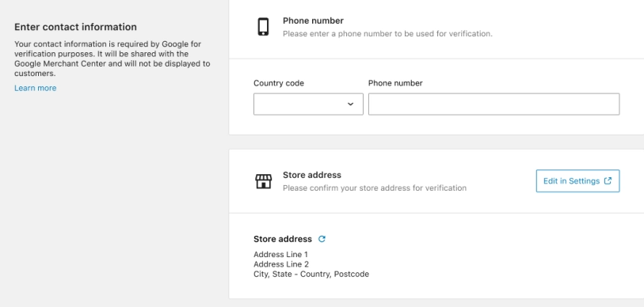Click the store building icon
The width and height of the screenshot is (644, 307).
coord(263,181)
